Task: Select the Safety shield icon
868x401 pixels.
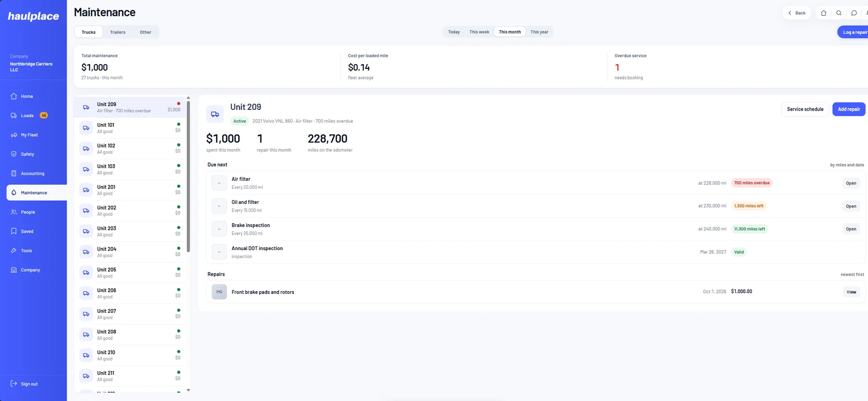Action: (x=14, y=154)
